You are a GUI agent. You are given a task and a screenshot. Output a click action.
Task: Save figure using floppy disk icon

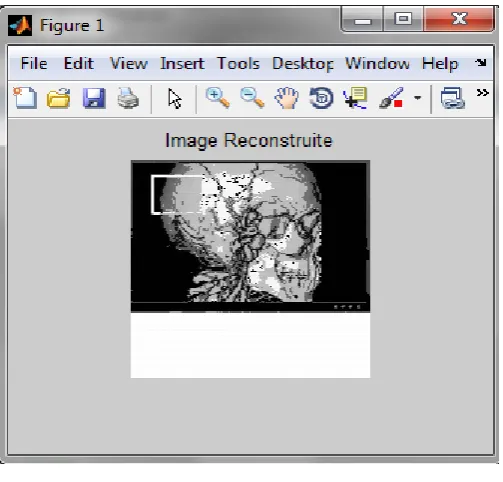94,98
